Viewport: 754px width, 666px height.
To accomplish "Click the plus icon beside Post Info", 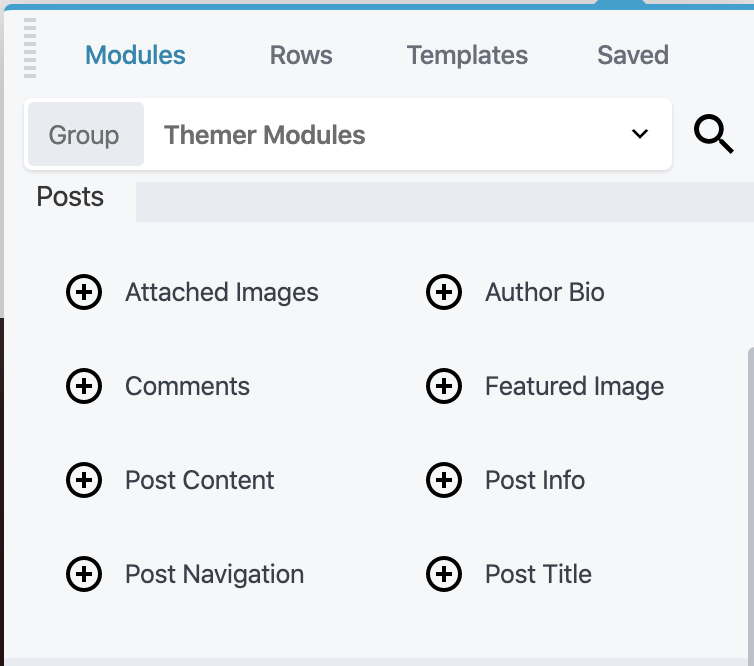I will (444, 481).
